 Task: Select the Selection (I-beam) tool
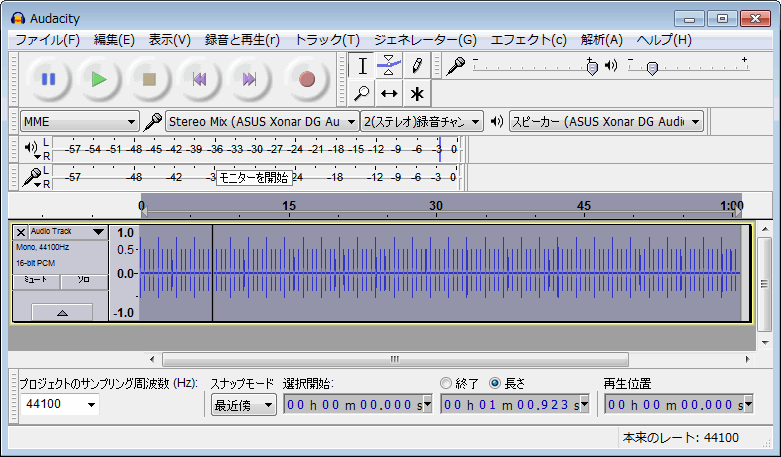(x=362, y=66)
